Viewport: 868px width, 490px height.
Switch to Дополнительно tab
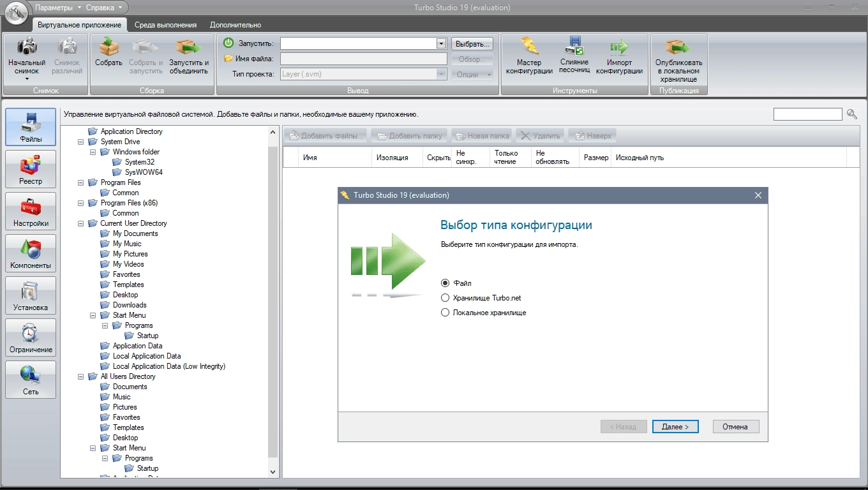(236, 25)
